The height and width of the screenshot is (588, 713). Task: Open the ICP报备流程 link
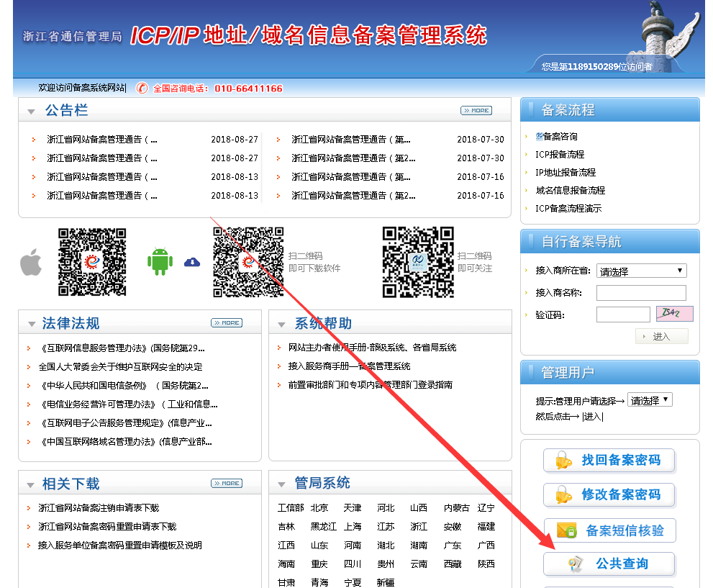coord(560,155)
